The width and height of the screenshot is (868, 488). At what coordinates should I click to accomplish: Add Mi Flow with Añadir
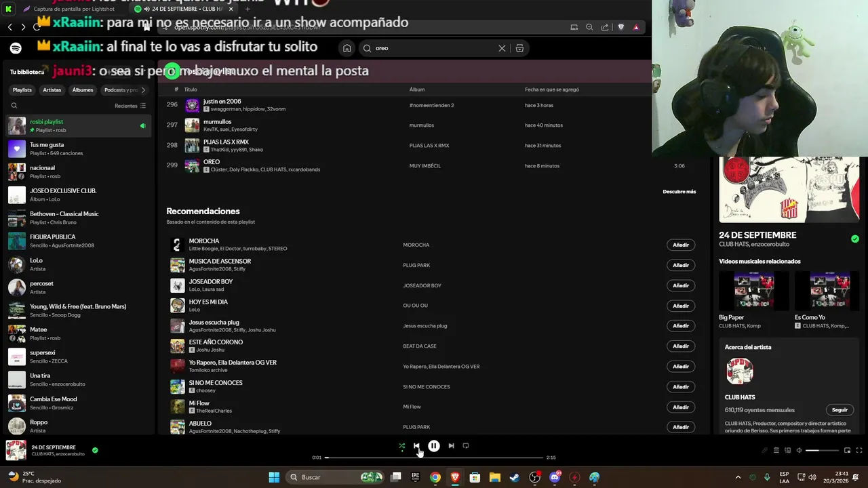pos(681,407)
